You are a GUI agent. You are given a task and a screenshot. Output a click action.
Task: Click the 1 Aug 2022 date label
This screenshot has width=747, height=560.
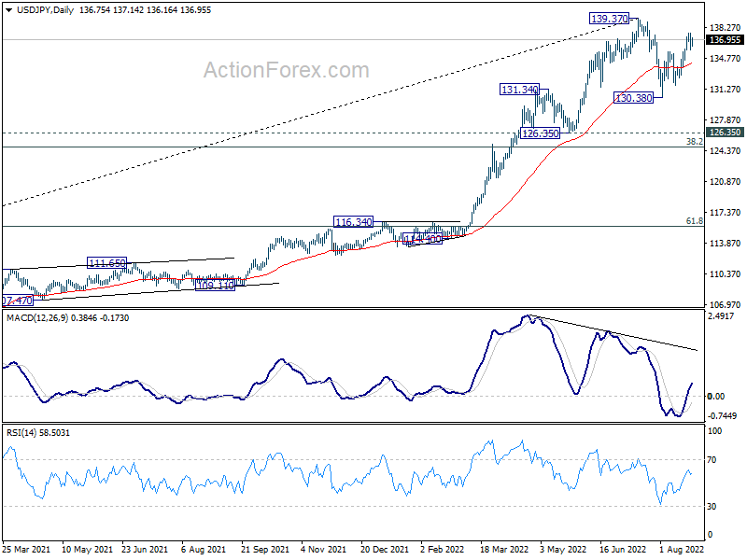click(x=682, y=549)
